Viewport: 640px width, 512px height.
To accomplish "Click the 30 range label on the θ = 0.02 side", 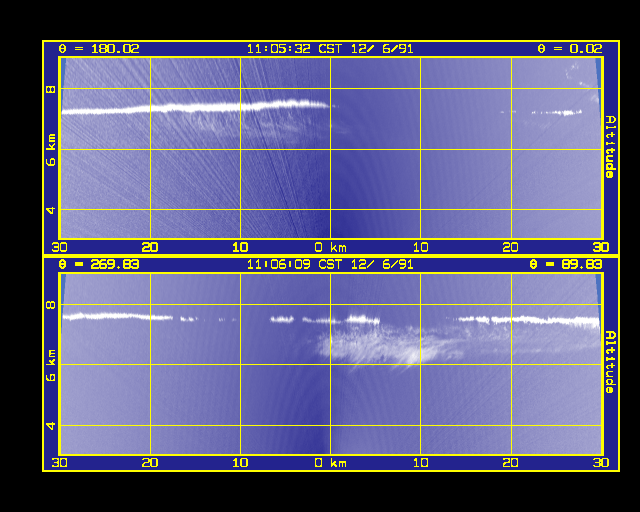I will [601, 247].
